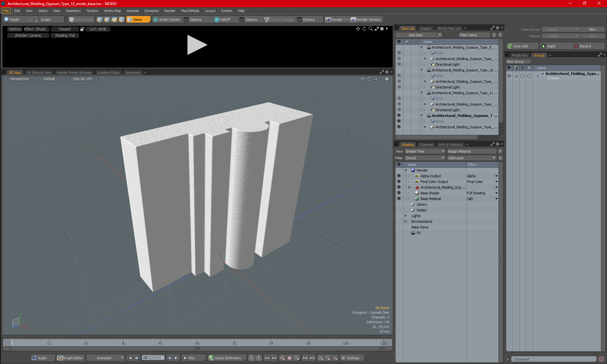The width and height of the screenshot is (607, 364).
Task: Step to next frame
Action: point(169,358)
